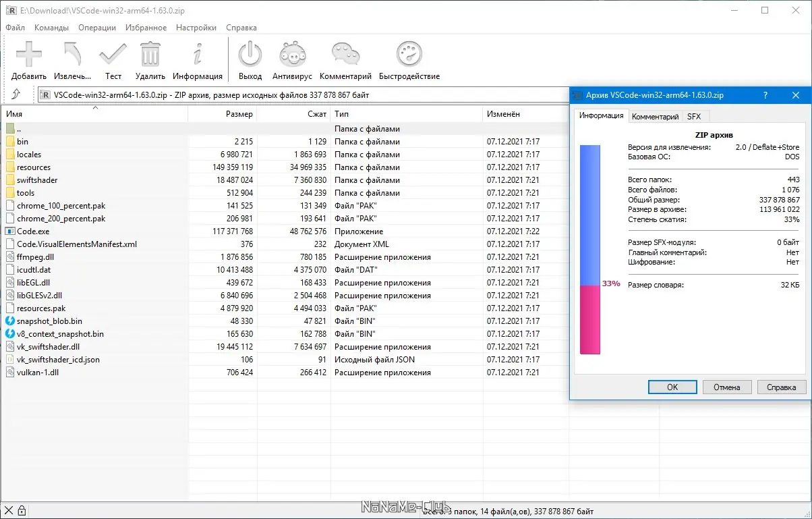The image size is (812, 519).
Task: Click the Справка button in dialog
Action: (782, 387)
